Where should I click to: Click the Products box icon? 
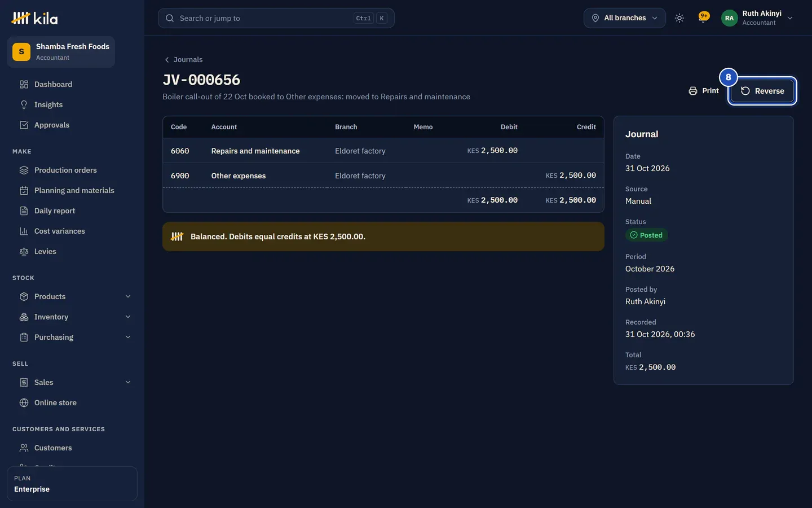[24, 297]
